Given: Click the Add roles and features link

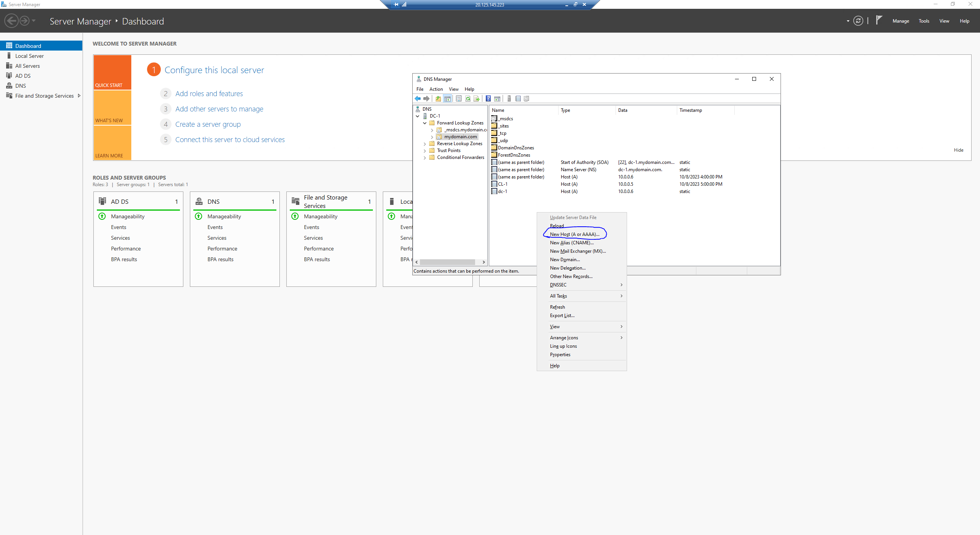Looking at the screenshot, I should [209, 93].
